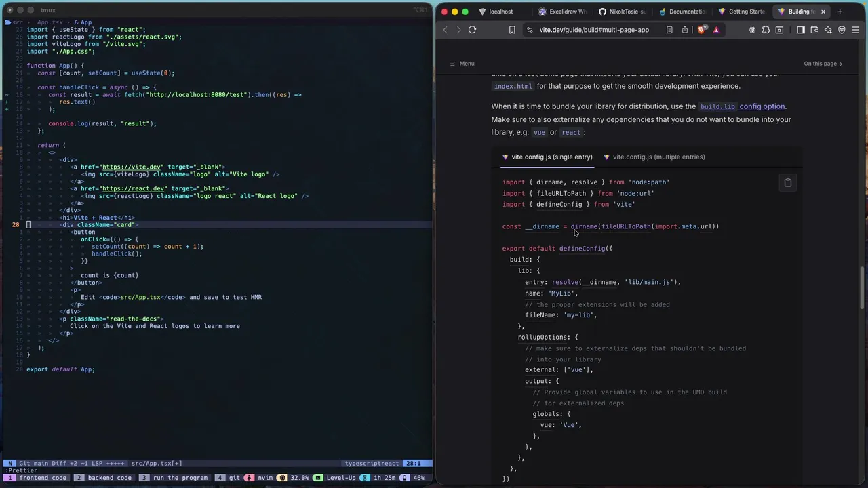Click the session time icon beside 1h 25m

coord(366,478)
